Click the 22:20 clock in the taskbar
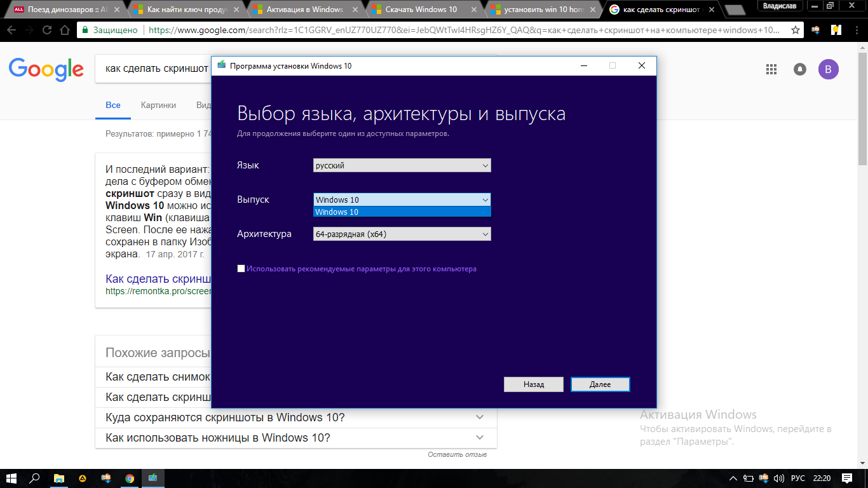Screen dimensions: 868x488 click(x=822, y=478)
